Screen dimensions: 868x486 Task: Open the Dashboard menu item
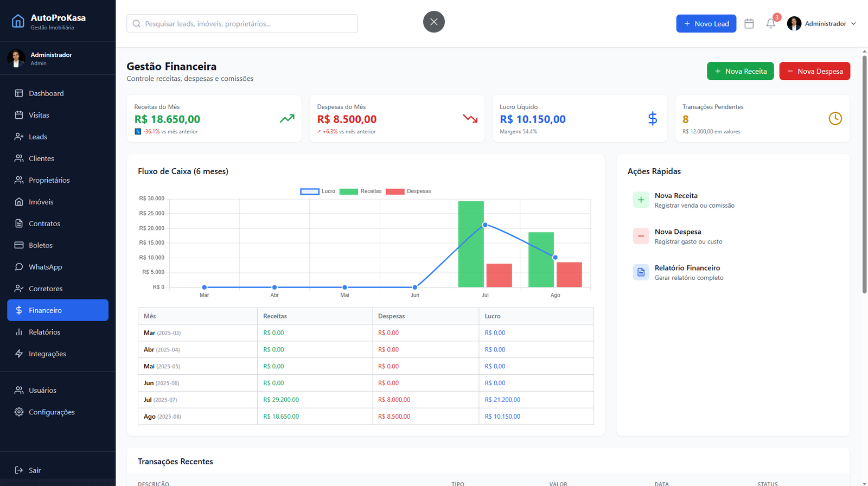(x=46, y=93)
